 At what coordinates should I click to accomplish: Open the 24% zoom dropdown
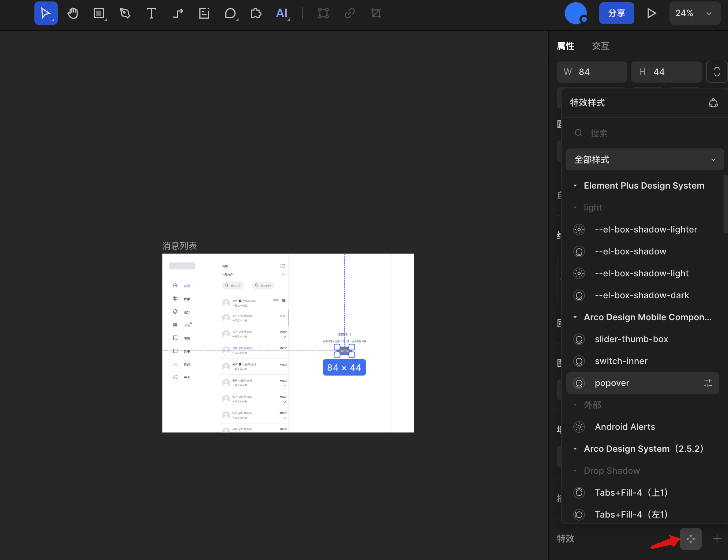point(695,13)
